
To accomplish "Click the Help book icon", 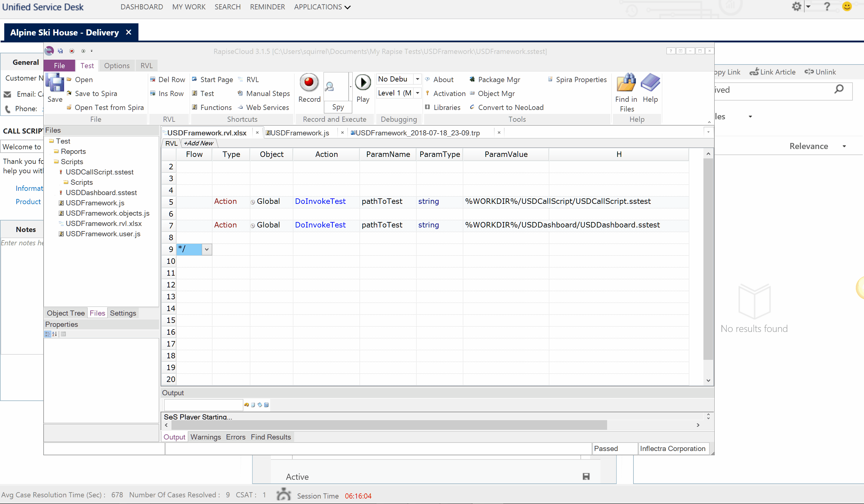I will point(650,84).
